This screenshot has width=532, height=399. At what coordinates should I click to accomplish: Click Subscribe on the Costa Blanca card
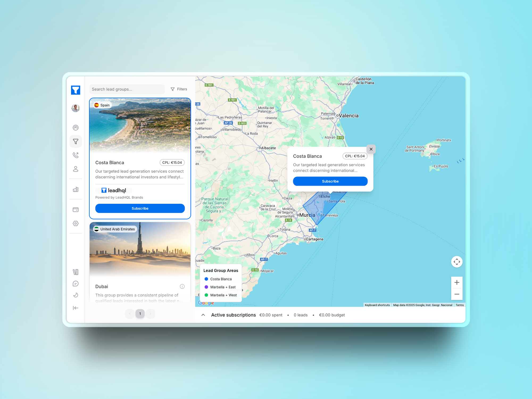pos(140,208)
